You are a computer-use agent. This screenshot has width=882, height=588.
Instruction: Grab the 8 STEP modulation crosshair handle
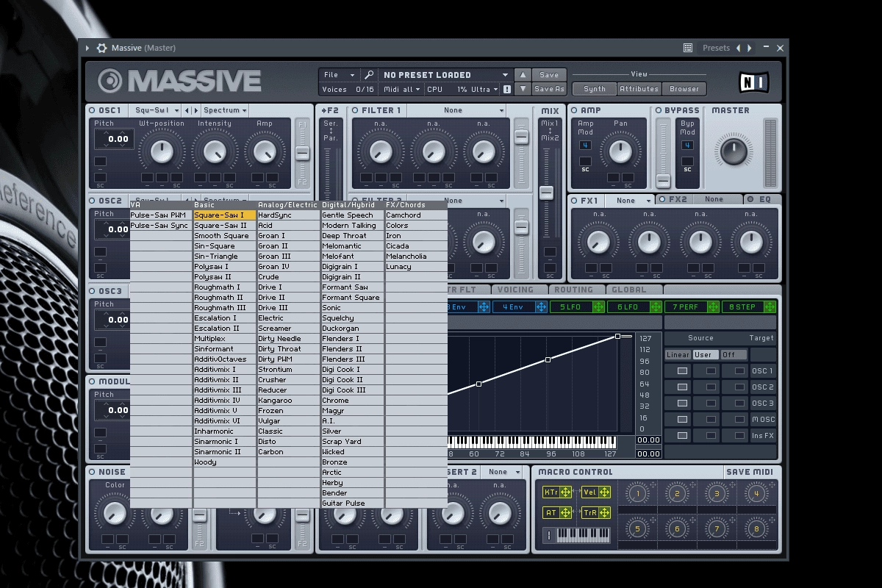[x=770, y=307]
